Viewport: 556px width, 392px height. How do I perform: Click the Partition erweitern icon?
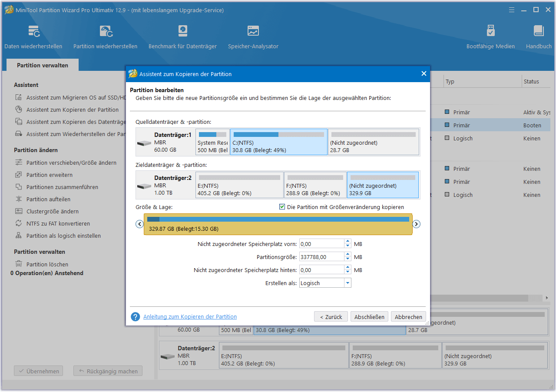click(19, 175)
